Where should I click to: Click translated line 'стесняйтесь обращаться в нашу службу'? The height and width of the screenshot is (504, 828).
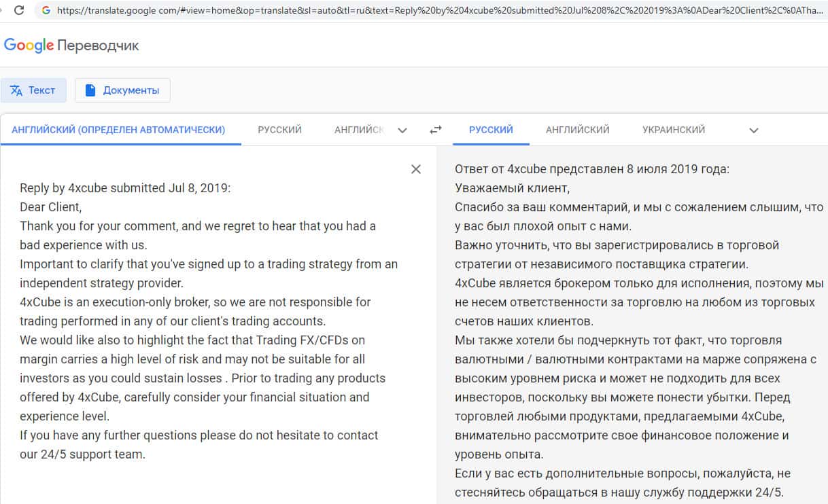(619, 492)
